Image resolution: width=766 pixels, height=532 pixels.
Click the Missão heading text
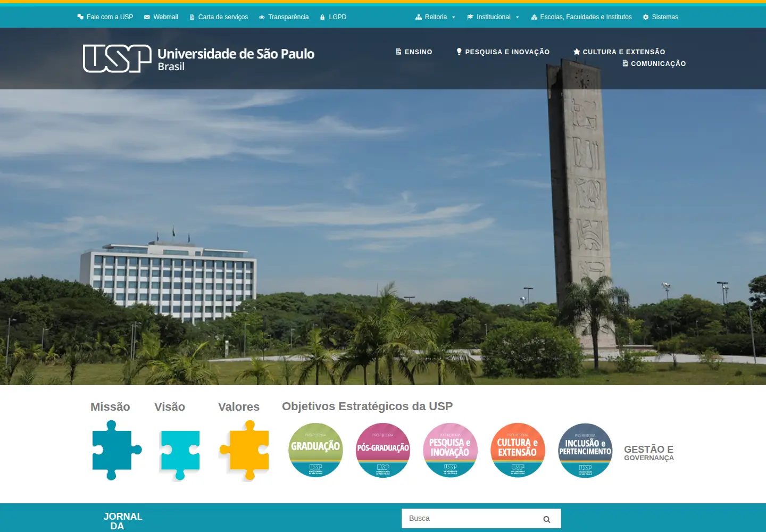[x=110, y=407]
